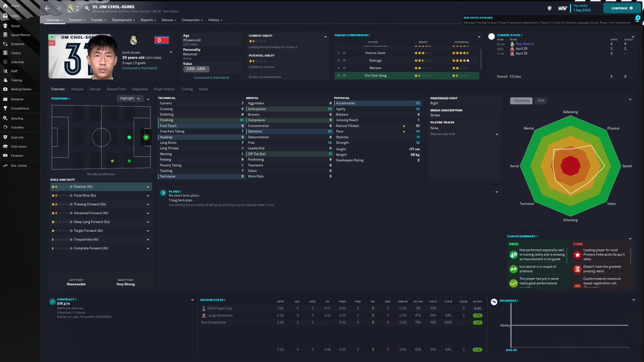
Task: Open the Overview menu
Action: point(54,20)
